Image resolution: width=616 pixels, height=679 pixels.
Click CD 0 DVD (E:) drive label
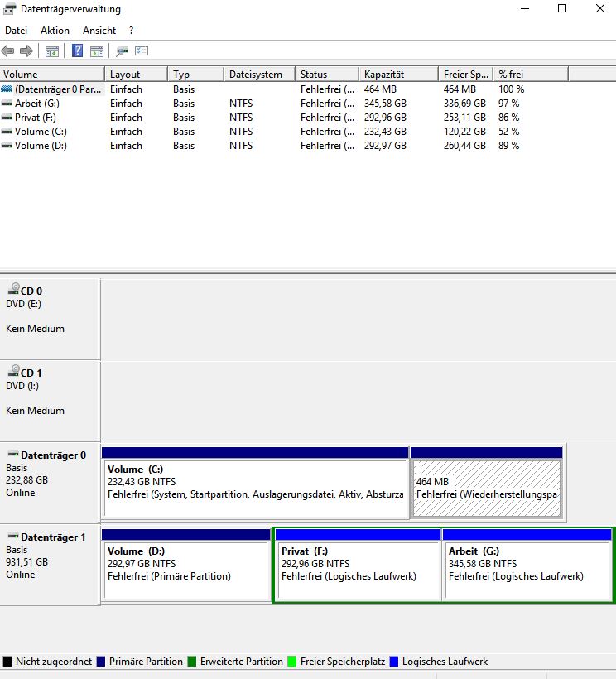(51, 319)
